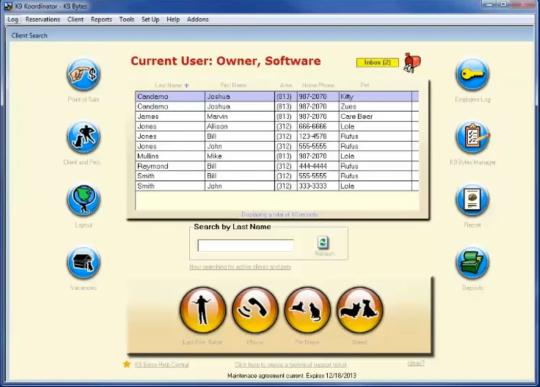Click the Maintenance agreement expiry text

tap(292, 375)
